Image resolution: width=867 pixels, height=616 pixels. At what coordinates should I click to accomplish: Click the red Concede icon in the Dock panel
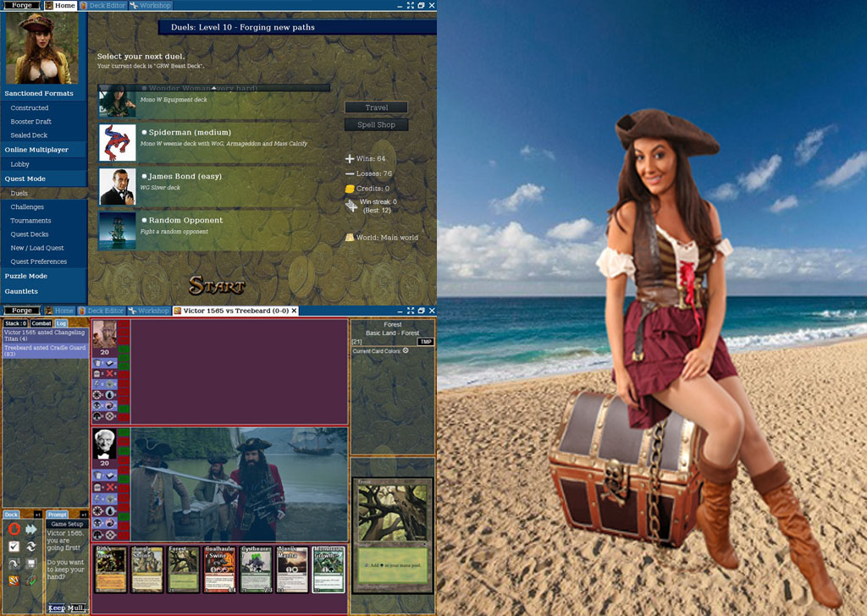[14, 529]
